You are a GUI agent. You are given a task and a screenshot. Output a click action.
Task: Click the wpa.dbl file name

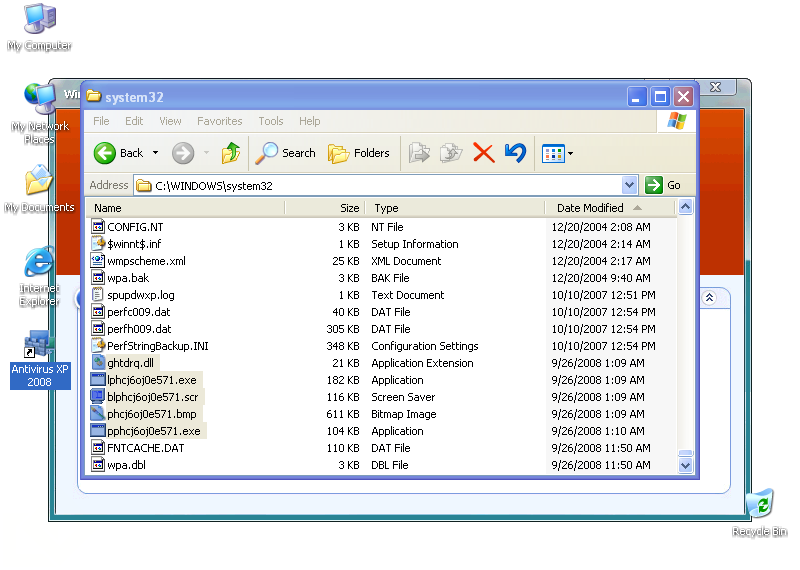tap(126, 465)
